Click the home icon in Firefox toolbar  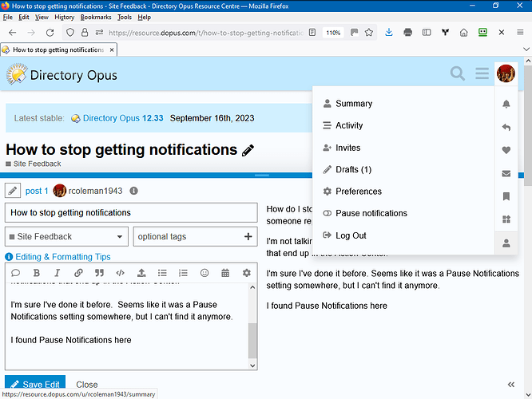click(463, 33)
